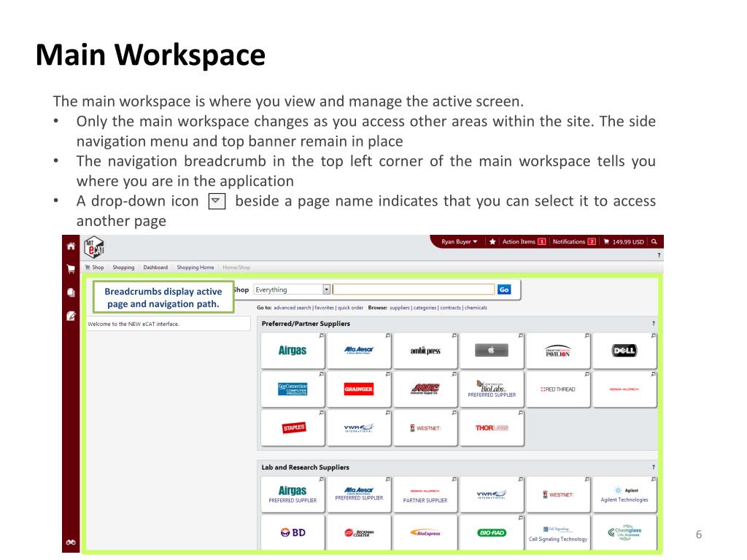747x560 pixels.
Task: Open the BioExpress supplier tile
Action: [425, 532]
